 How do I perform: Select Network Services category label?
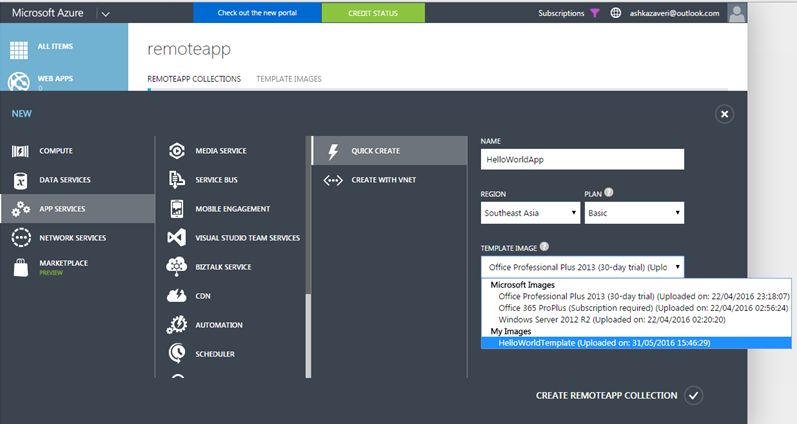[x=73, y=238]
